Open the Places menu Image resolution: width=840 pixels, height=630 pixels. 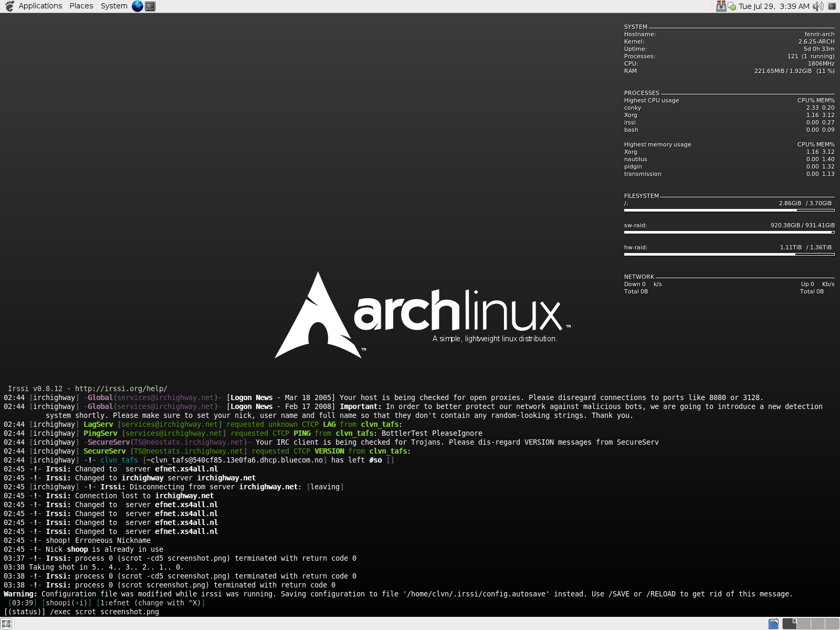click(x=81, y=6)
